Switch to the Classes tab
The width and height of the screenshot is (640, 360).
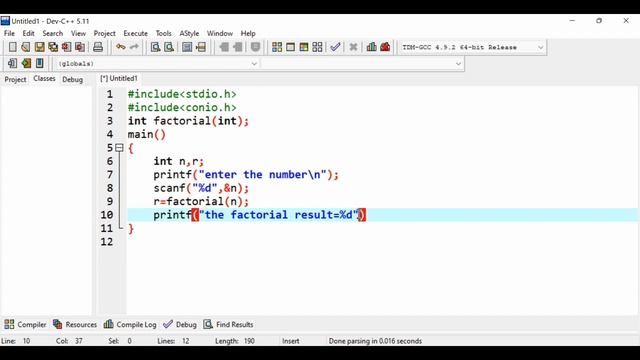tap(44, 78)
